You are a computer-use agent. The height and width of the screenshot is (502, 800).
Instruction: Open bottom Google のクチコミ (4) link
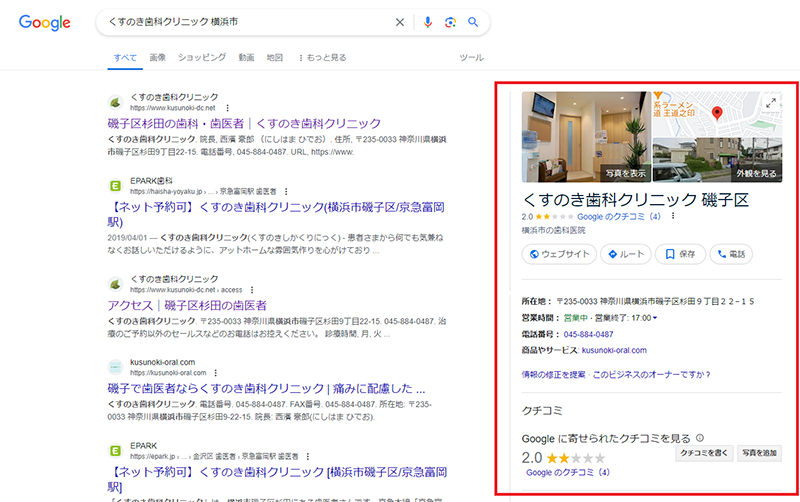[x=568, y=472]
